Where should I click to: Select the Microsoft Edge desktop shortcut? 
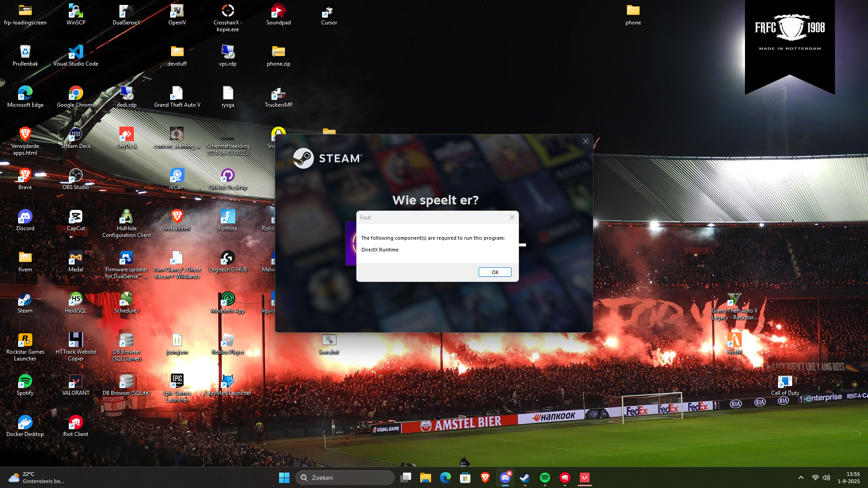click(25, 97)
